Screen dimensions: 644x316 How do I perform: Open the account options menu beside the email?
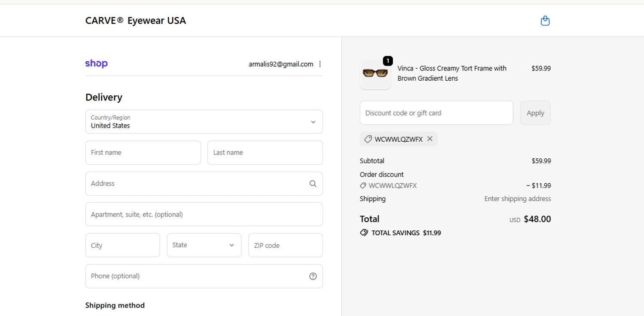click(320, 64)
